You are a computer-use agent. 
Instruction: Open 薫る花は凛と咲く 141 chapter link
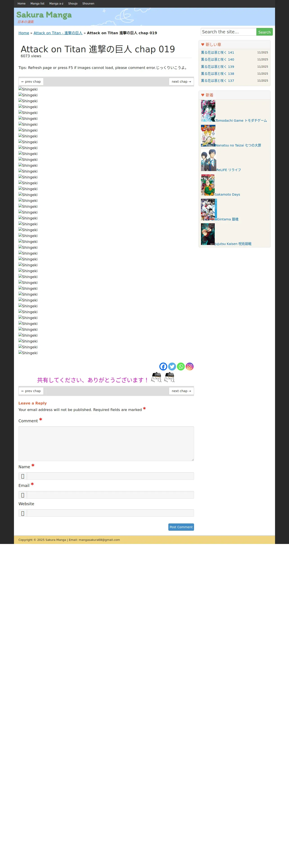click(217, 53)
